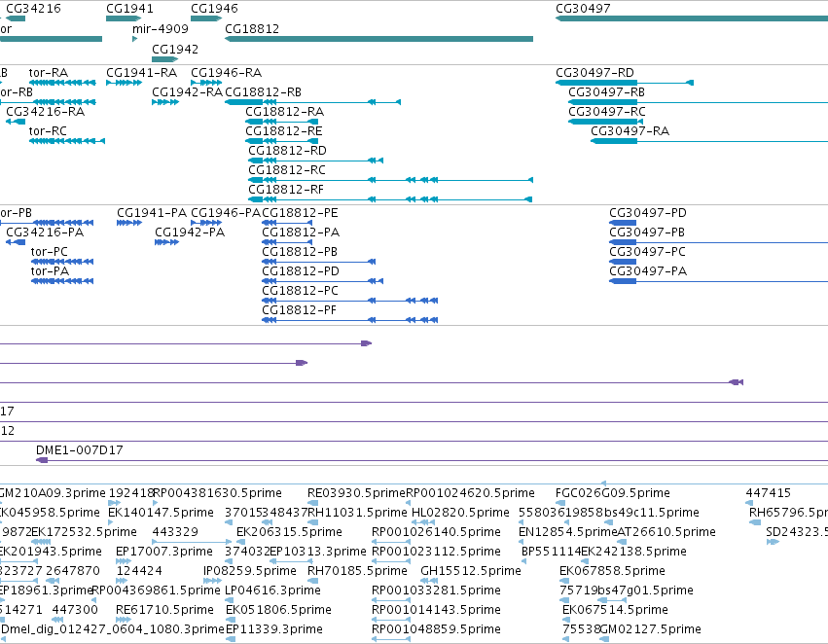Image resolution: width=828 pixels, height=644 pixels.
Task: Click the purple arrowhead ending the third purple line
Action: coord(737,382)
